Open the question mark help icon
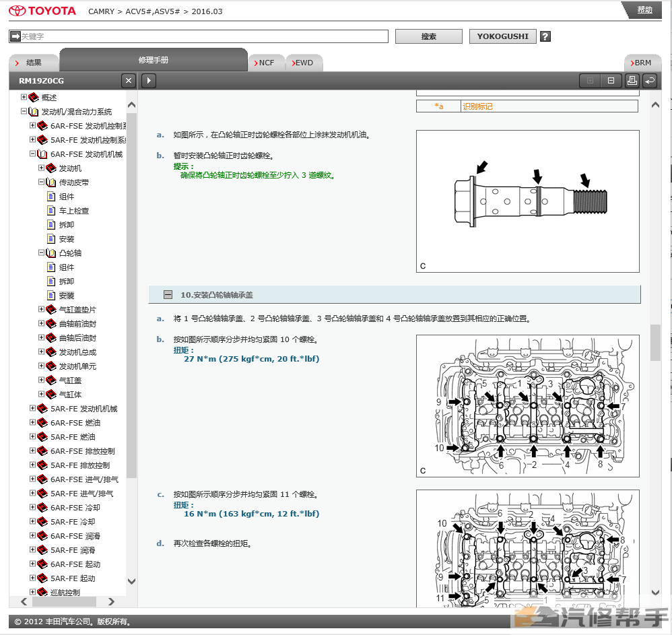Screen dimensions: 672x635 click(545, 36)
